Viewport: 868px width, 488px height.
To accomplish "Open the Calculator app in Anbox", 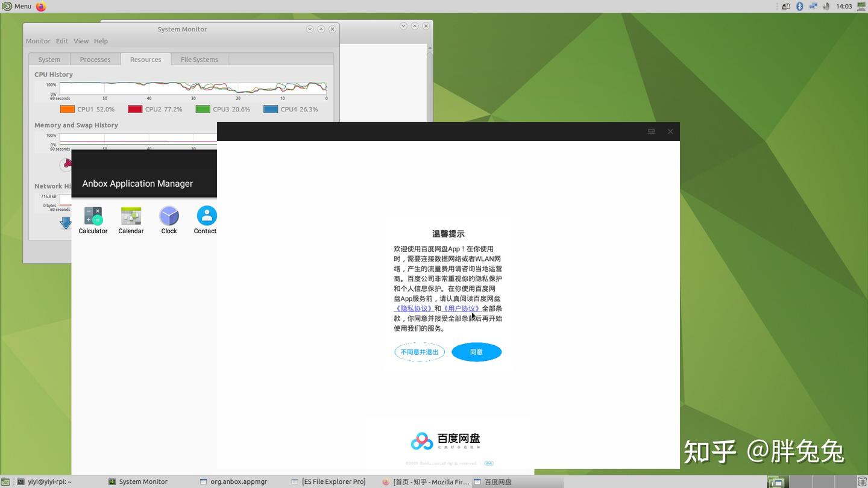I will 93,216.
